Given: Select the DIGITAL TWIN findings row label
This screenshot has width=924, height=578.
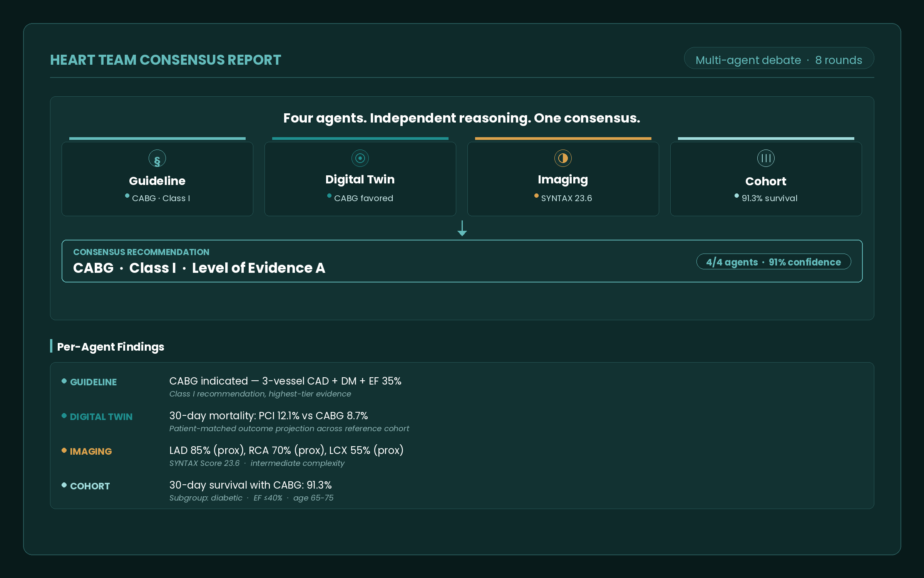Looking at the screenshot, I should [x=101, y=417].
